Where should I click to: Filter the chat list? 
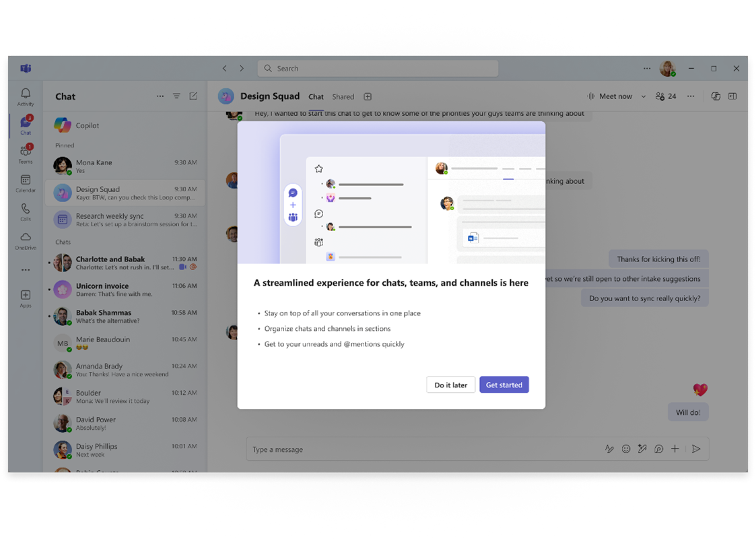coord(176,96)
